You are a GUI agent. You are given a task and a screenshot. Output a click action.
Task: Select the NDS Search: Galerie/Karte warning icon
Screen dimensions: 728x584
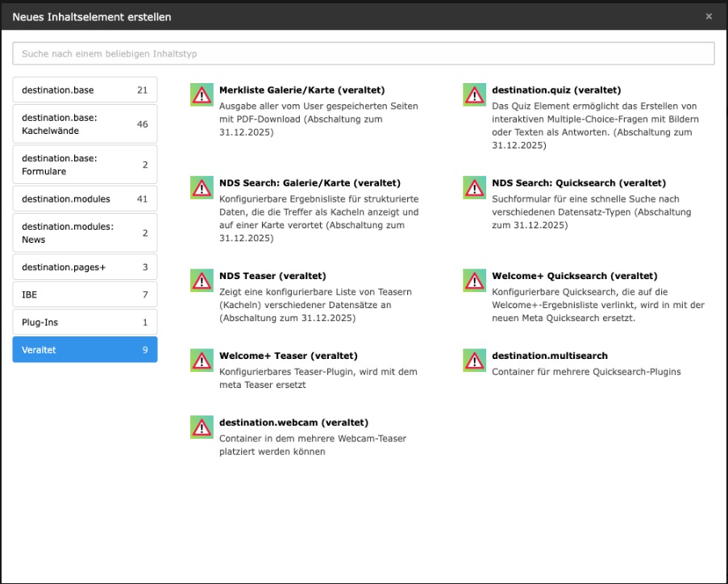click(201, 187)
